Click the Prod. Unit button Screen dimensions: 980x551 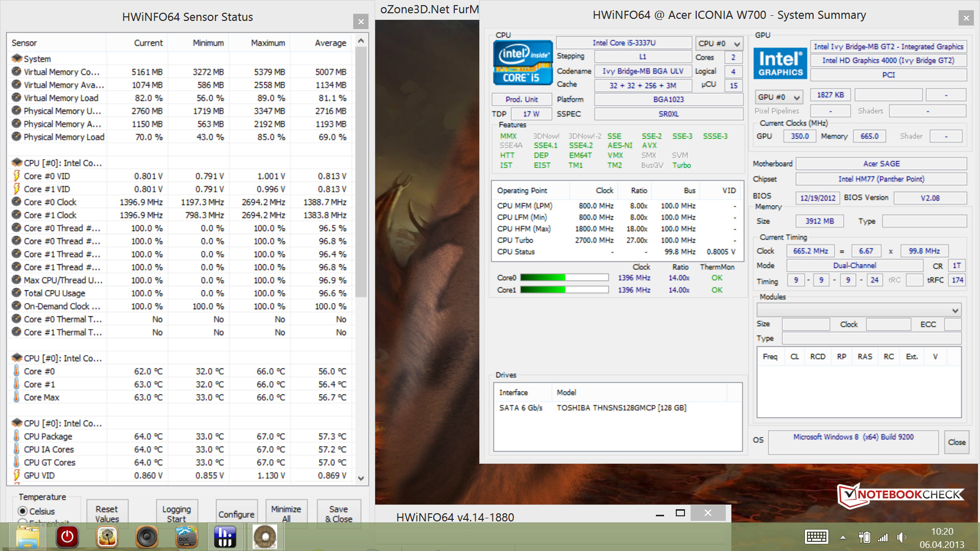click(x=522, y=99)
